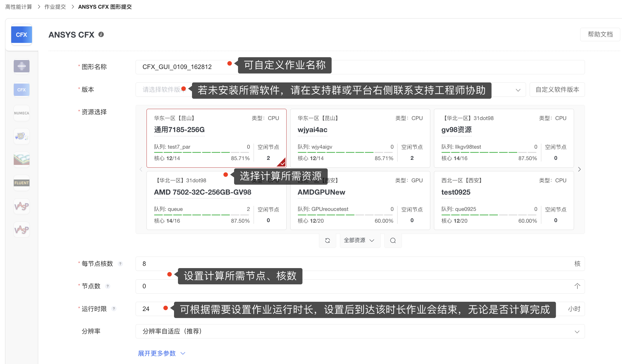Open the terrain map application icon

point(22,160)
